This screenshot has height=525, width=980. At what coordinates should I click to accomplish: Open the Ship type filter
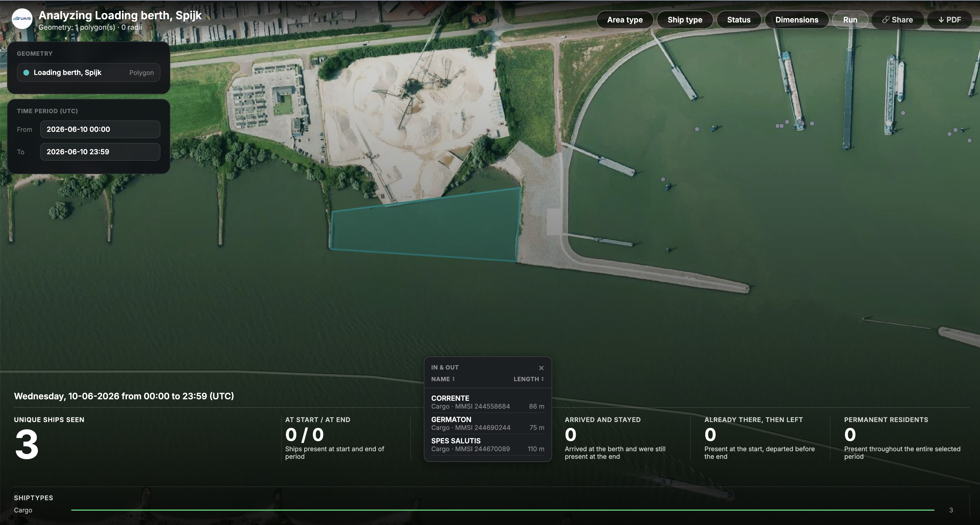click(685, 20)
